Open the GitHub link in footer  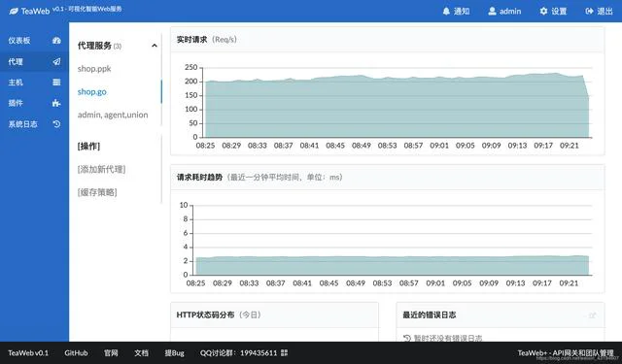[x=76, y=353]
